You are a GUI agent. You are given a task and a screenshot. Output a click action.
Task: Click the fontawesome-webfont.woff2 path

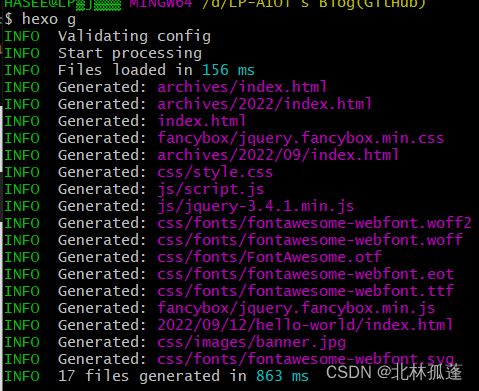[x=314, y=223]
